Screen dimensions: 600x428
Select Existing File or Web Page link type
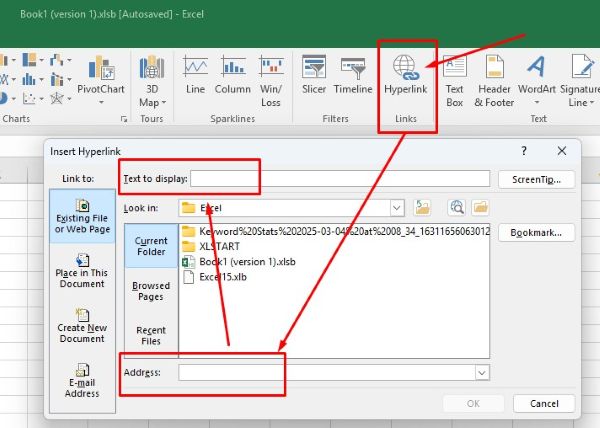[x=82, y=216]
